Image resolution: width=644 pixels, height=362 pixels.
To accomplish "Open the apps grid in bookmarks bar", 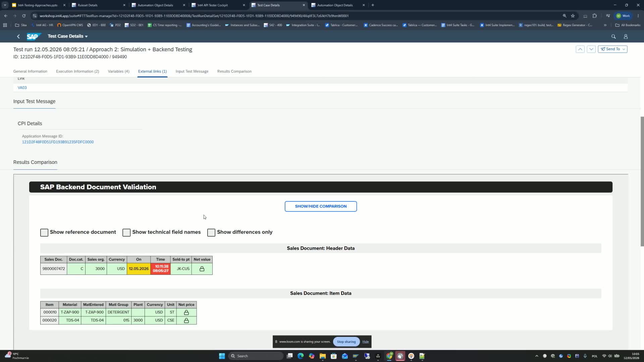I will (x=5, y=25).
